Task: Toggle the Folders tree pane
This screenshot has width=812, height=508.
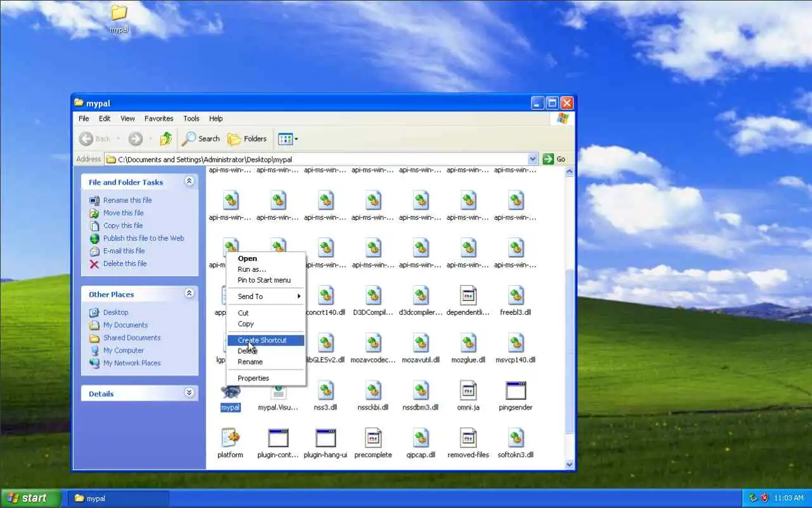Action: tap(247, 138)
